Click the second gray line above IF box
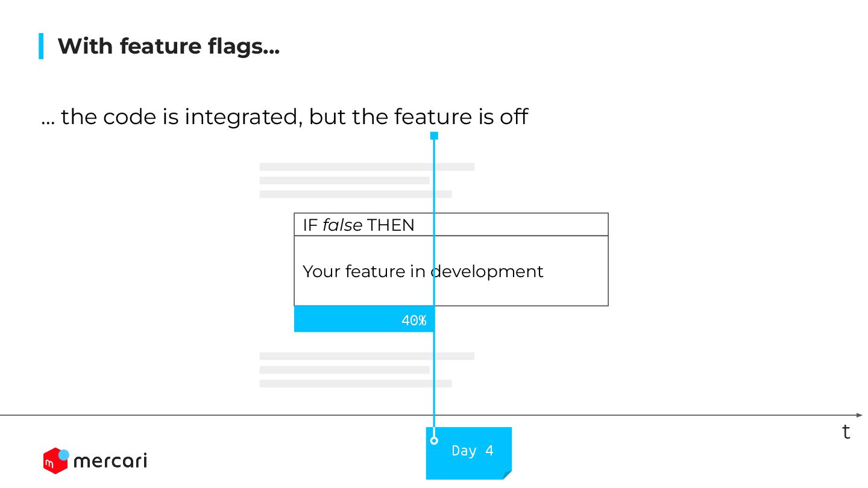This screenshot has width=868, height=488. point(345,180)
